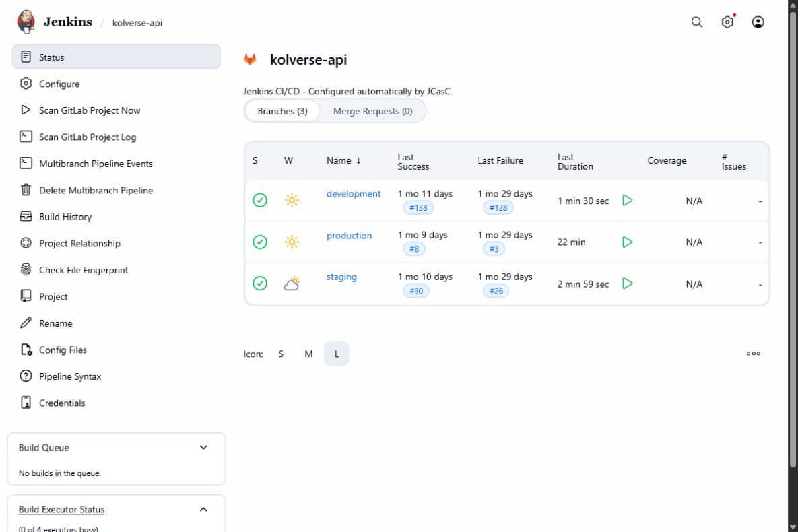Open Build History page
The image size is (798, 532).
65,217
